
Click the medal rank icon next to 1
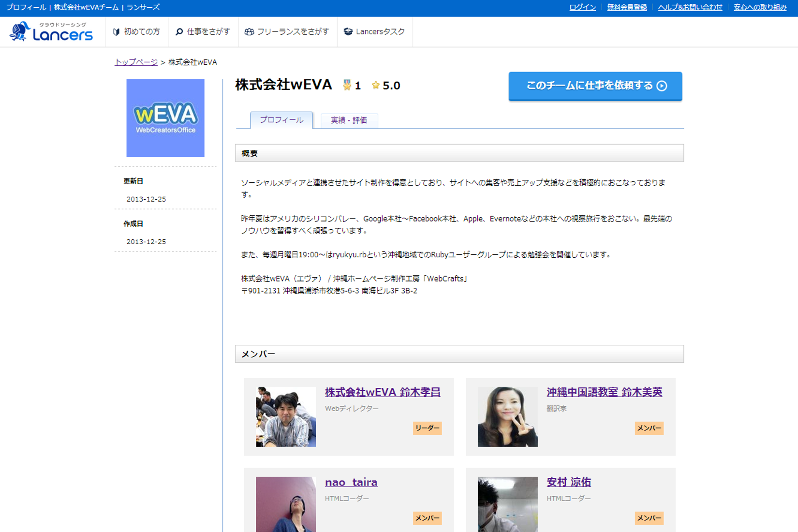coord(347,86)
